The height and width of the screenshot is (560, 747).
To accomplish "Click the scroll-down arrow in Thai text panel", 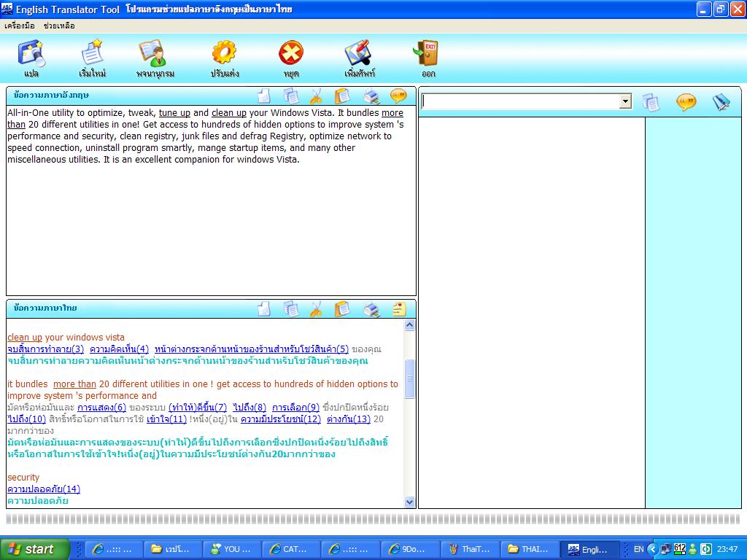I will (409, 502).
